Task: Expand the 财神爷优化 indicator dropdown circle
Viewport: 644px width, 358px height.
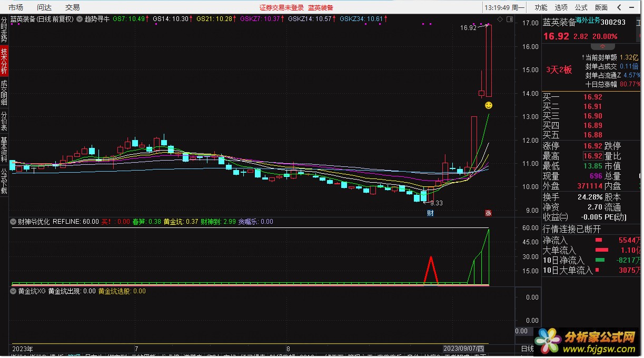Action: [13, 222]
